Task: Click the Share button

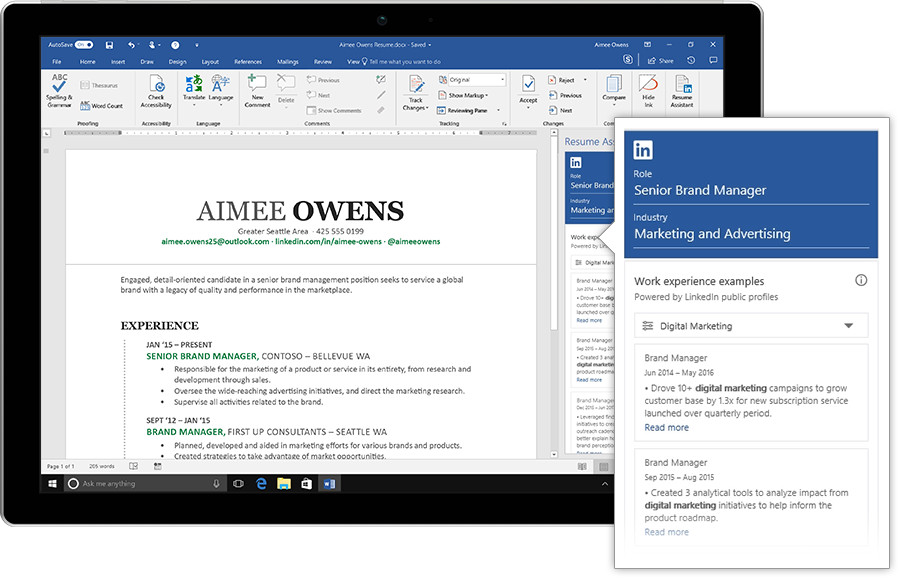Action: [661, 60]
